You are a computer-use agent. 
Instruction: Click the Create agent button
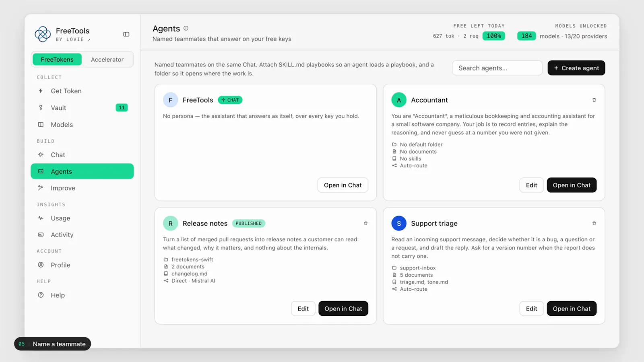576,68
